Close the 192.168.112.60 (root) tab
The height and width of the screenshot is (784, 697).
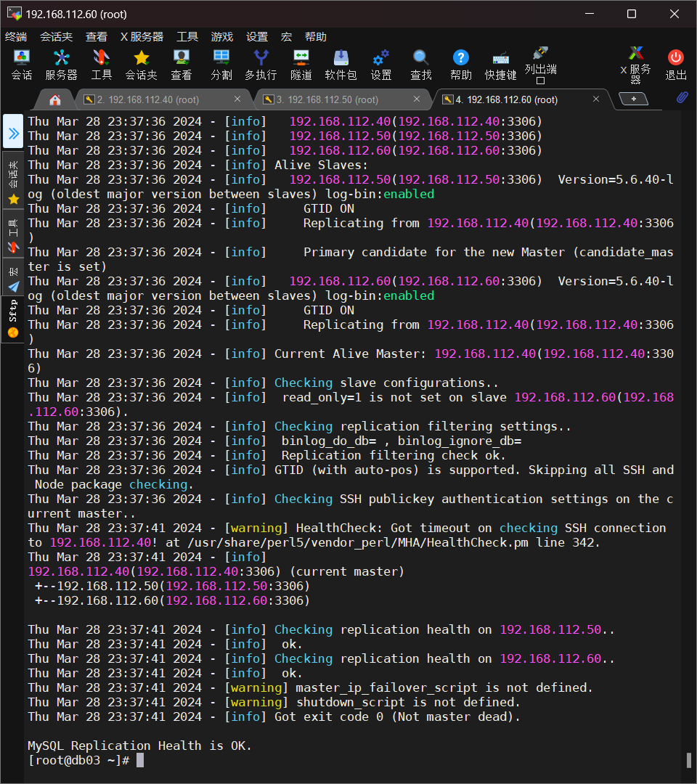click(596, 99)
